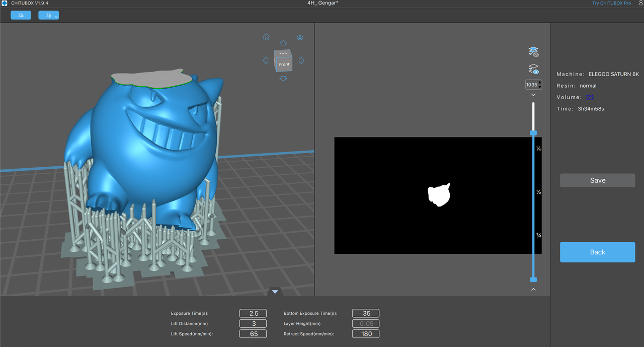Decrease layer number 1035 with stepper down arrow
This screenshot has width=644, height=347.
coord(540,87)
